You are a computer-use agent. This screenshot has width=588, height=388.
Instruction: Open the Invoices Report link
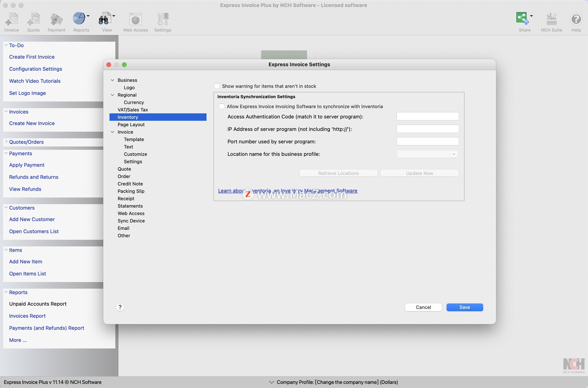27,316
